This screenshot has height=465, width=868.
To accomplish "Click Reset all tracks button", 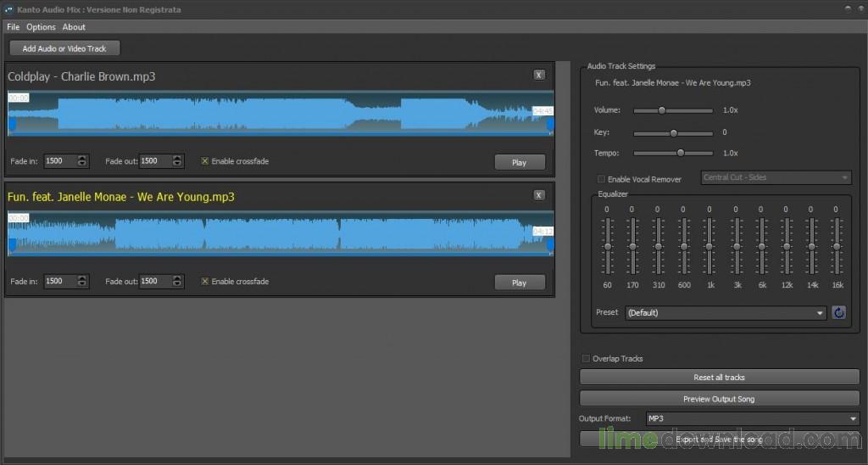I will coord(719,377).
